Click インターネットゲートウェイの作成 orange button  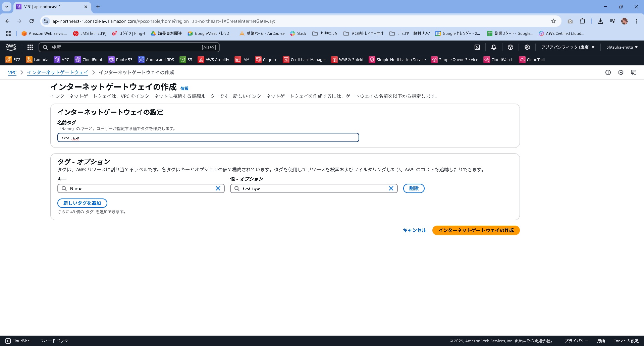(476, 230)
